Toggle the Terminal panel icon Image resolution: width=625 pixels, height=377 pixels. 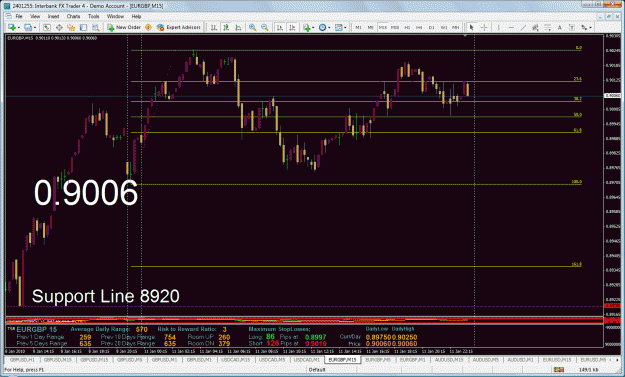(83, 27)
